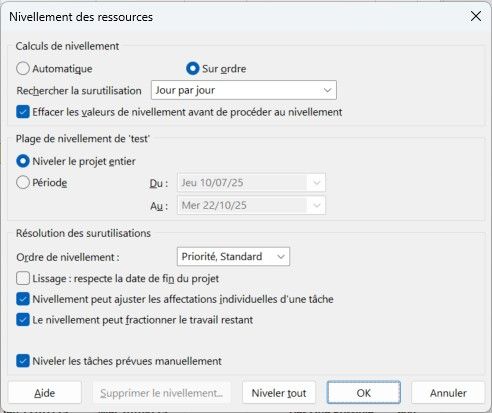Select the Automatique radio button
This screenshot has width=492, height=413.
[23, 69]
